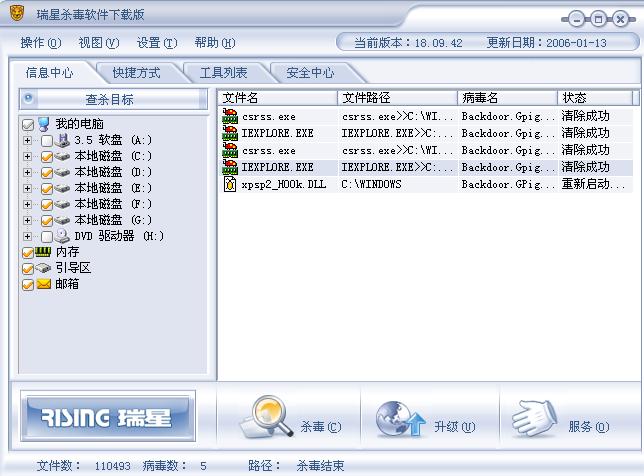Uncheck the local disk E: checkbox
Viewport: 644px width, 476px height.
click(47, 189)
